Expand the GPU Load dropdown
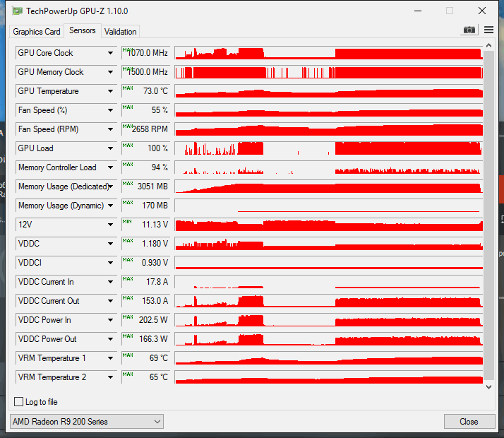This screenshot has width=504, height=438. point(110,148)
